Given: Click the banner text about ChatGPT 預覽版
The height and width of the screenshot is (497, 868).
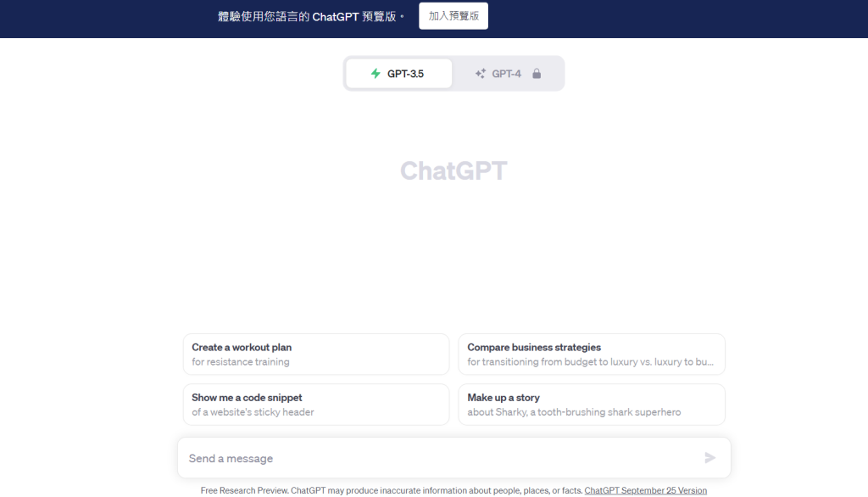Looking at the screenshot, I should point(309,16).
